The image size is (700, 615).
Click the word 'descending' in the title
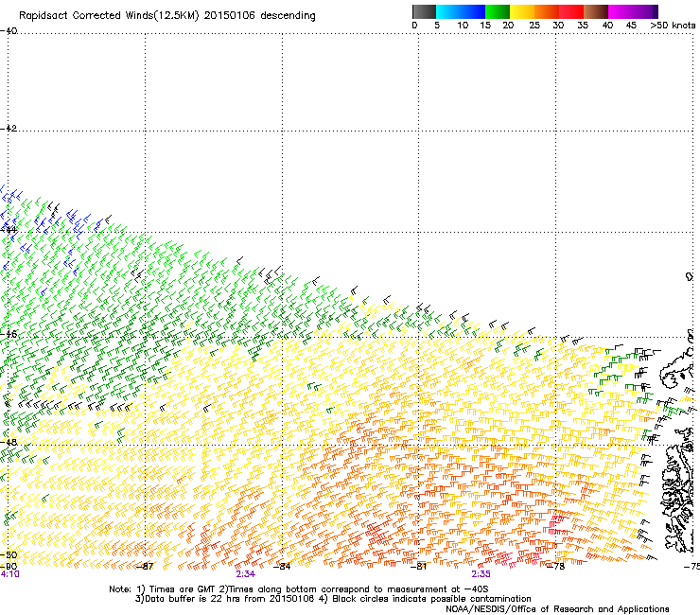tap(288, 16)
